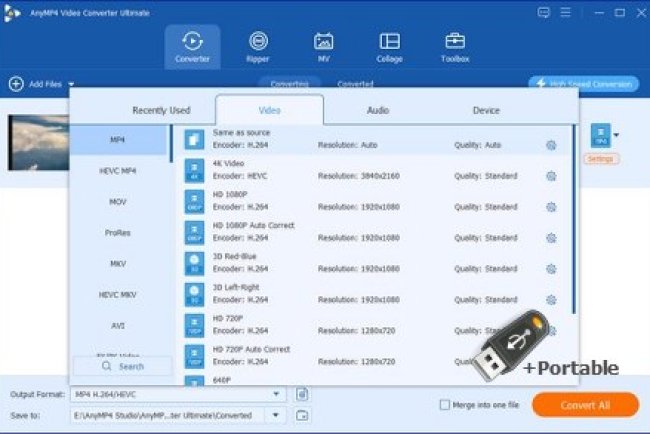Switch to the Collage module

pos(389,47)
